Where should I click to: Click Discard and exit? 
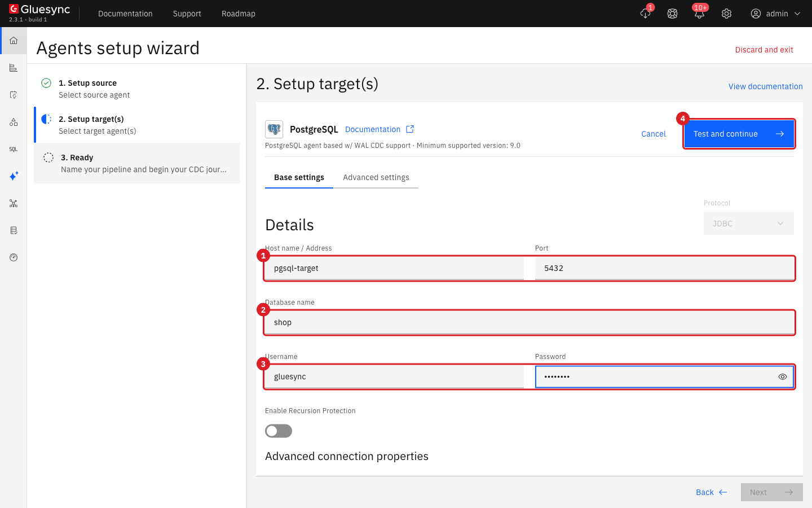tap(764, 50)
